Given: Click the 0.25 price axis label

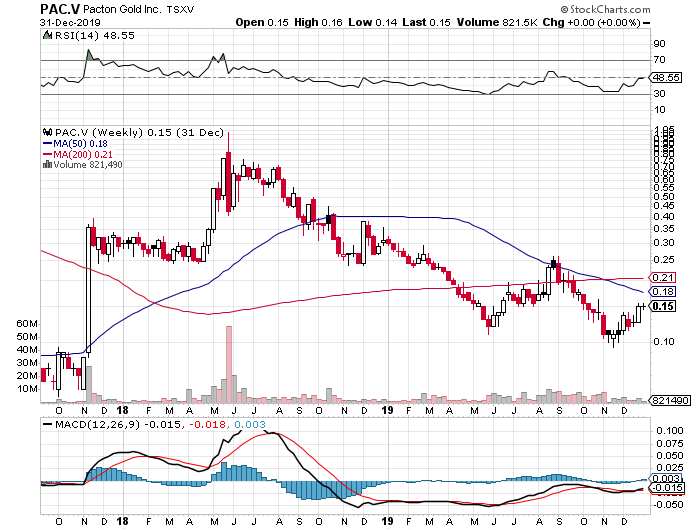Looking at the screenshot, I should point(664,260).
